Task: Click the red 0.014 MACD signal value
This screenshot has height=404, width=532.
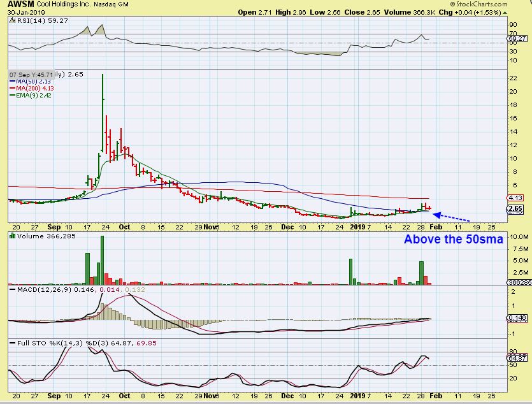Action: pos(110,290)
